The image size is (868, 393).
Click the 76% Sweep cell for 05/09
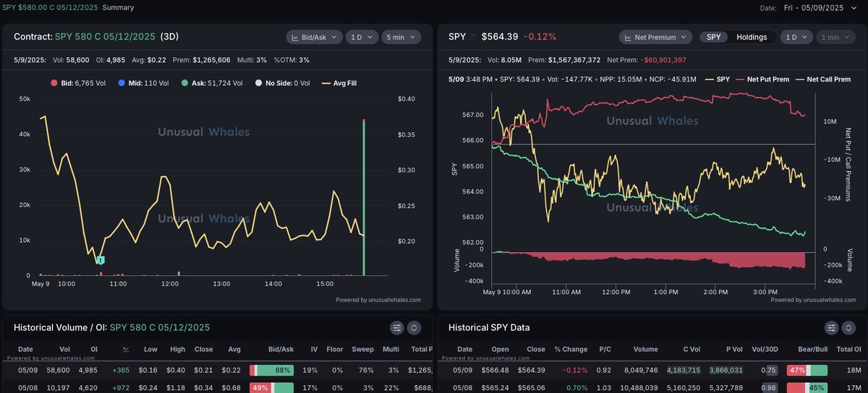click(x=366, y=370)
